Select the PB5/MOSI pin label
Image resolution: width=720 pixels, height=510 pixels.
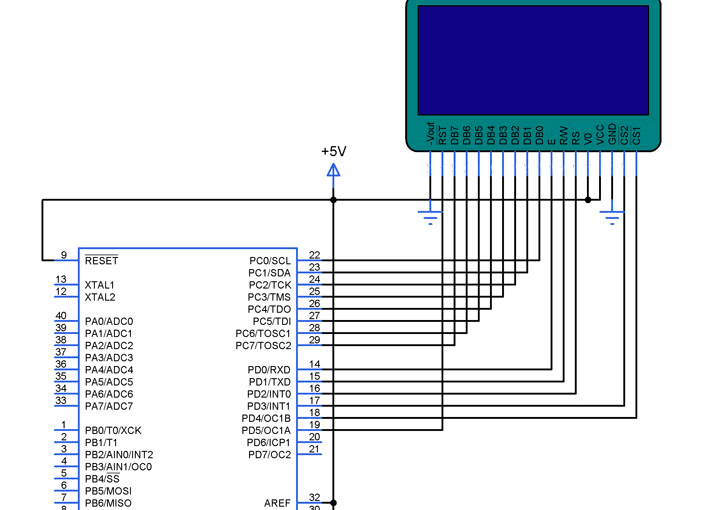point(108,491)
